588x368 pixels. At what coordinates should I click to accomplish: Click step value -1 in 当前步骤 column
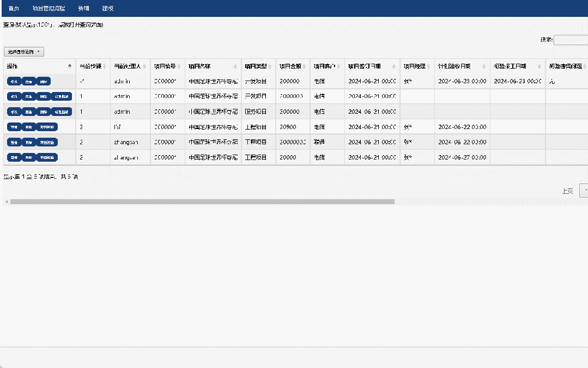[x=82, y=81]
